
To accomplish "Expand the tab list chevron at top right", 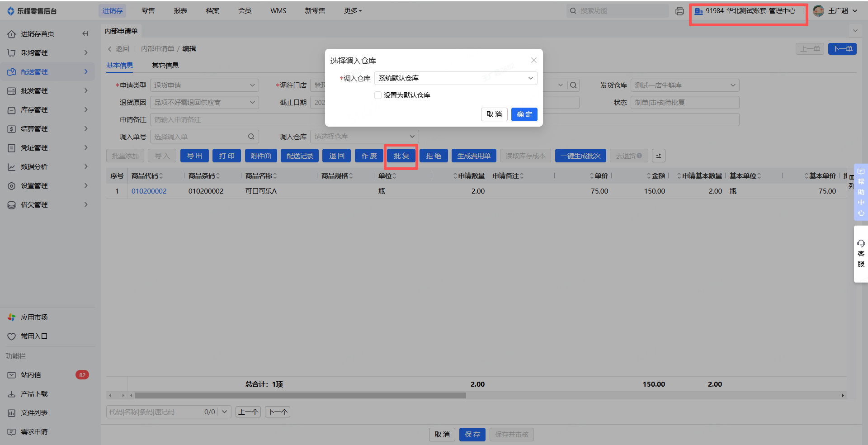I will pos(855,31).
